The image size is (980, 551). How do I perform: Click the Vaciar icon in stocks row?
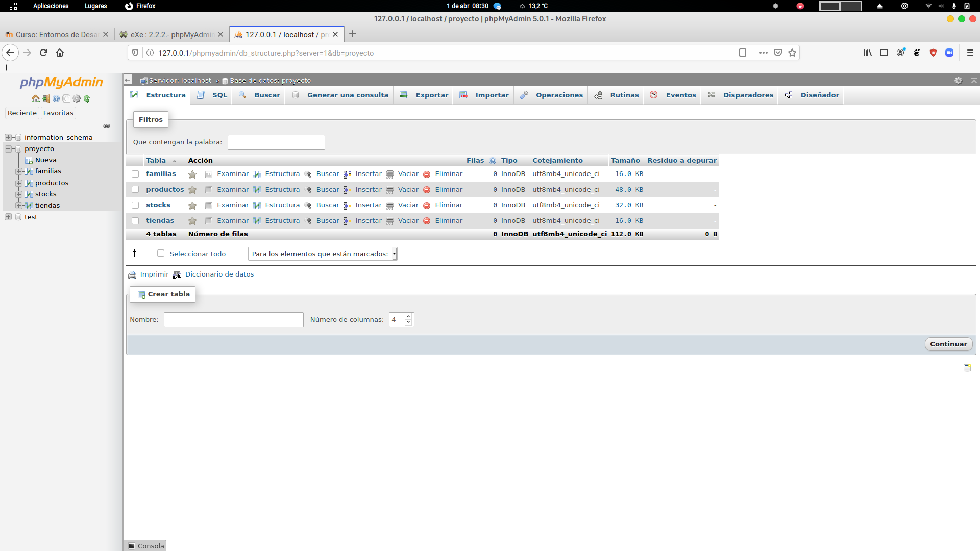click(390, 206)
